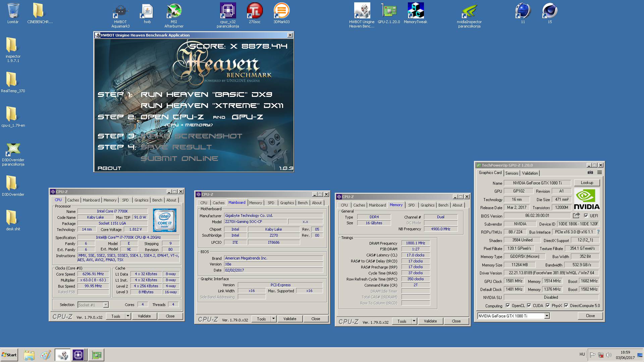
Task: Launch the Cinebench 15 shortcut
Action: click(x=550, y=13)
